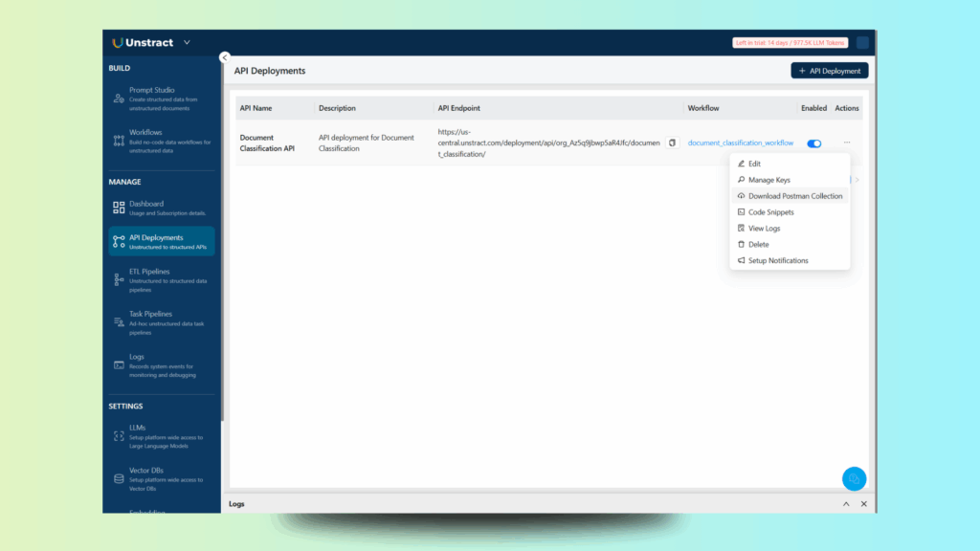Image resolution: width=980 pixels, height=551 pixels.
Task: Open document_classification_workflow link
Action: [x=740, y=143]
